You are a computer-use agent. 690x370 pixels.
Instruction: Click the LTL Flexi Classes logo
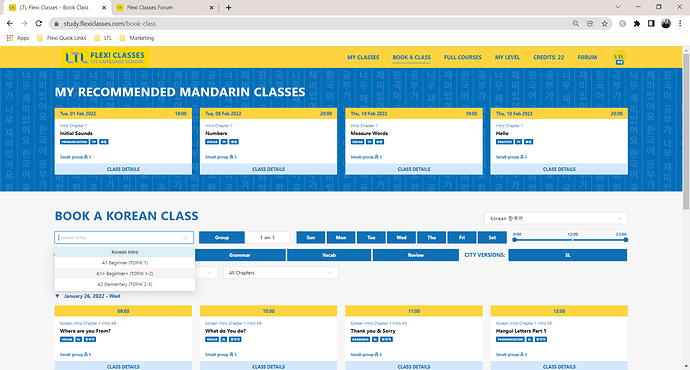[x=105, y=57]
